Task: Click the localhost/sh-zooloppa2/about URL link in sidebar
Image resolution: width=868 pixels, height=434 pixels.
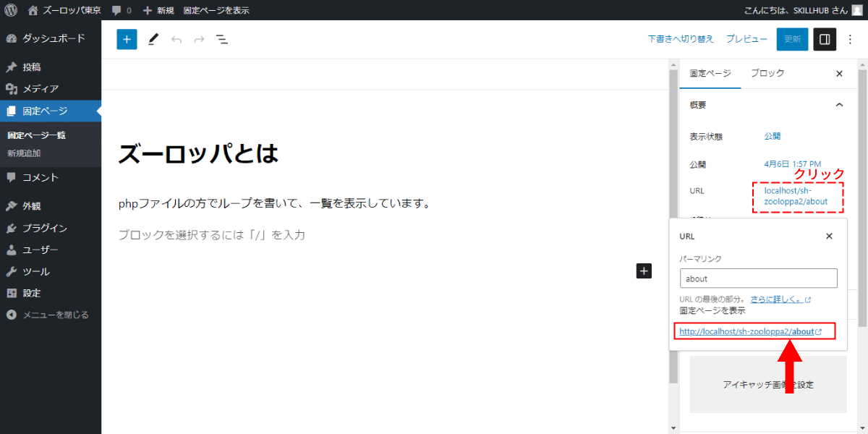Action: click(796, 196)
